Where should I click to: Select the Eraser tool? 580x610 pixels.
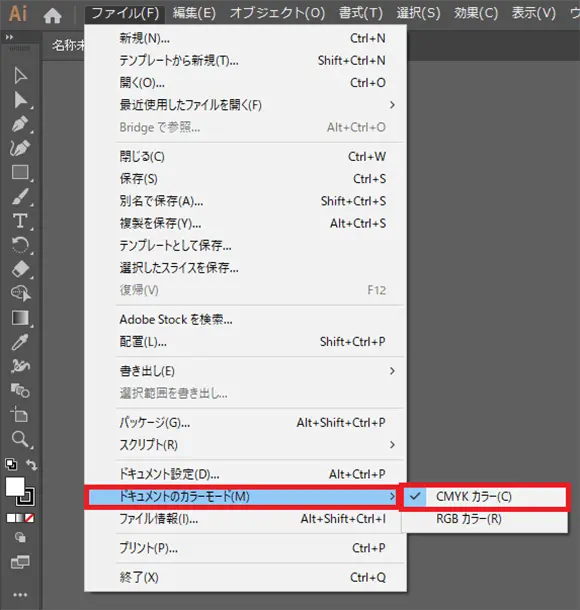20,269
